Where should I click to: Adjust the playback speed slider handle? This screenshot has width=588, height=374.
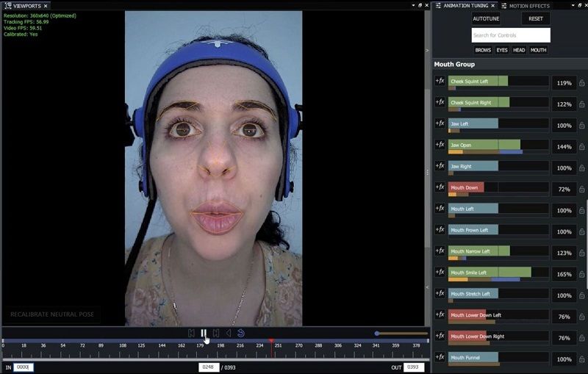coord(376,333)
